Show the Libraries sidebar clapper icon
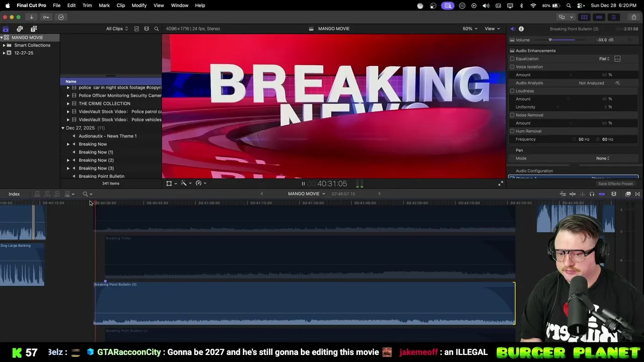 6,29
